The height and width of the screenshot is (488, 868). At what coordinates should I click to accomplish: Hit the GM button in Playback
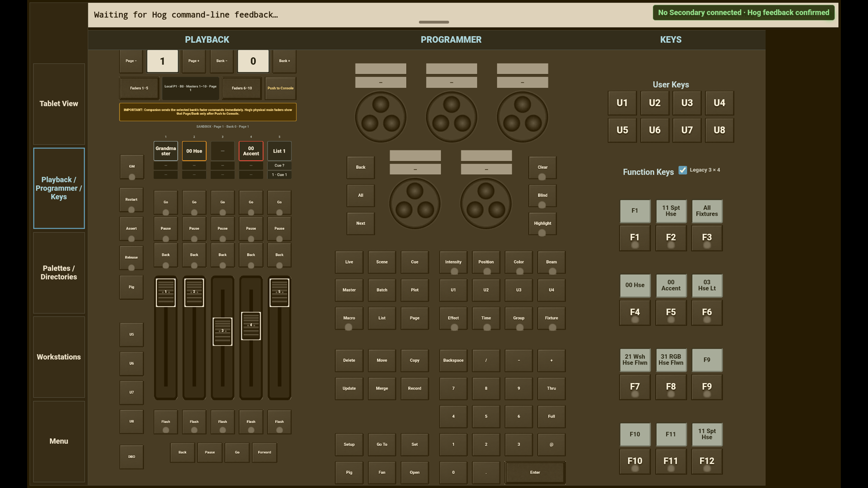coord(132,167)
